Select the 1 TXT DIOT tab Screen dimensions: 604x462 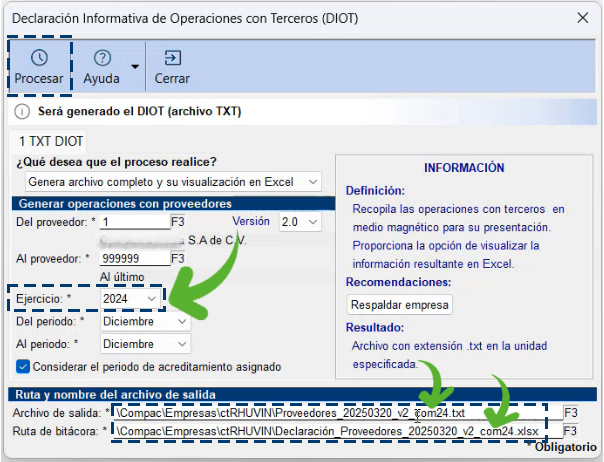click(x=51, y=142)
